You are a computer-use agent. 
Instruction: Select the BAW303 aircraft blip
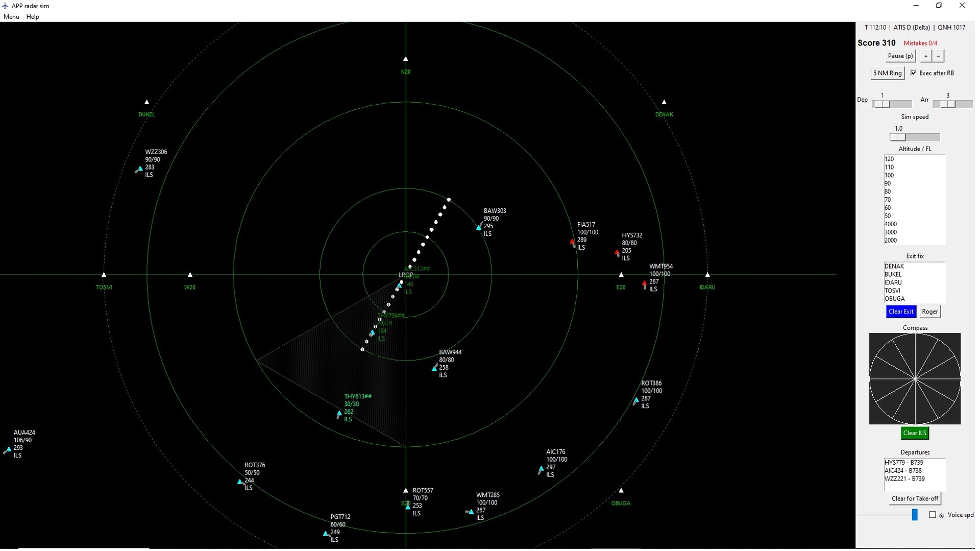click(x=479, y=227)
